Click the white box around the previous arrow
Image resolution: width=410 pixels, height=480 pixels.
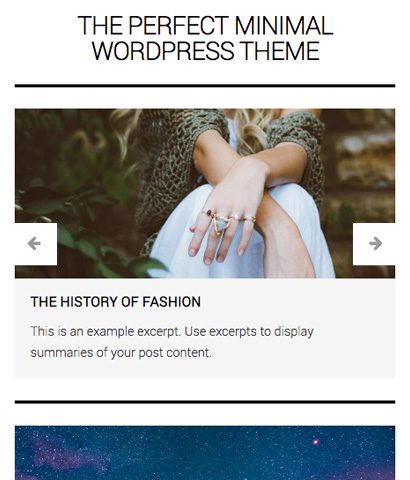pyautogui.click(x=36, y=244)
